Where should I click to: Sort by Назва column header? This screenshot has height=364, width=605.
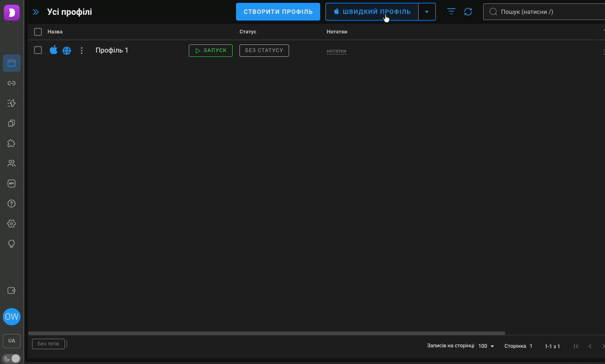[55, 32]
